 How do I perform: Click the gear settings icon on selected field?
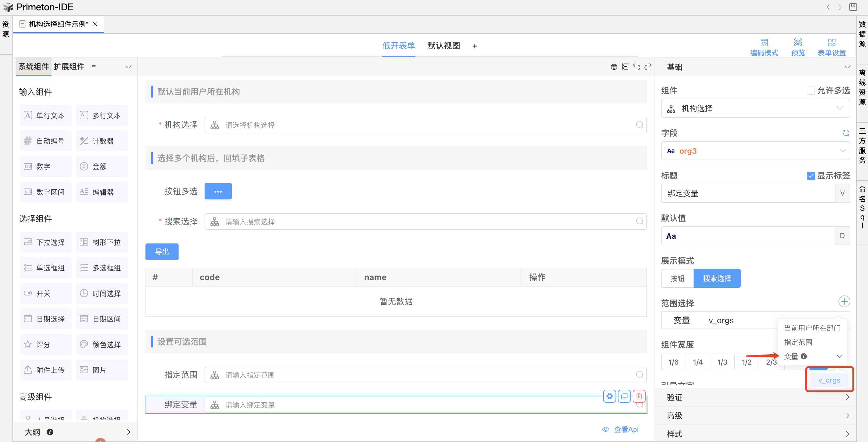click(609, 396)
